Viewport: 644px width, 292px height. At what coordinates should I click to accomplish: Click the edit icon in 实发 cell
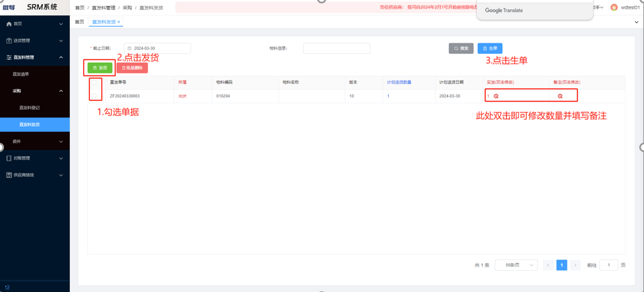(496, 96)
